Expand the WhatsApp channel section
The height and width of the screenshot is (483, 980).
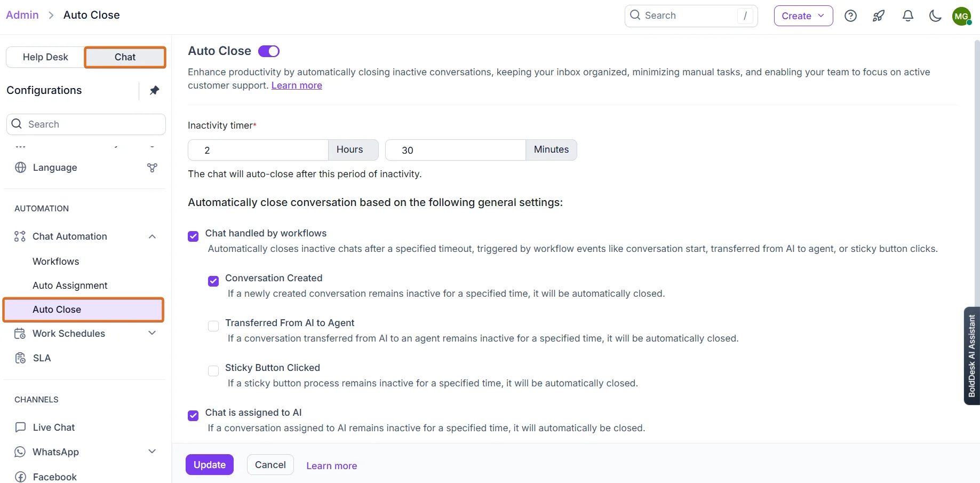tap(152, 452)
